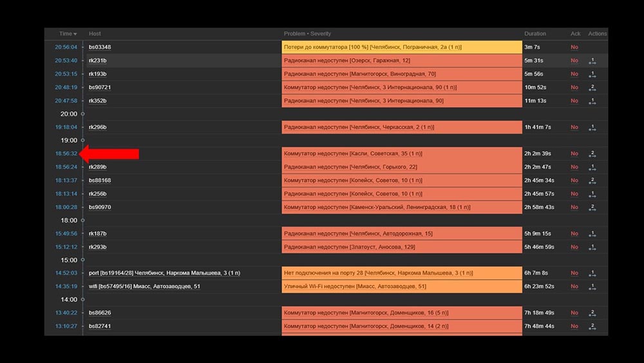Open actions icon for host bs82741
This screenshot has height=363, width=644.
592,326
